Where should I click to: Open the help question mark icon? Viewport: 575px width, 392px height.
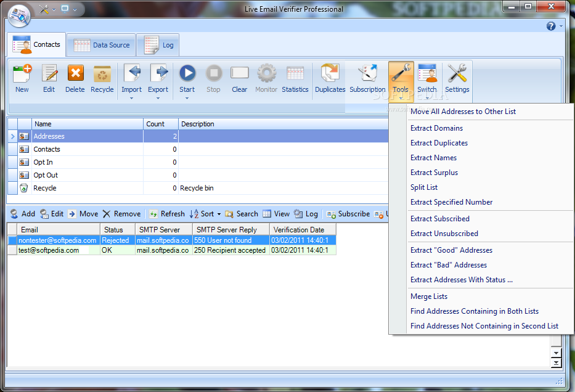point(551,26)
